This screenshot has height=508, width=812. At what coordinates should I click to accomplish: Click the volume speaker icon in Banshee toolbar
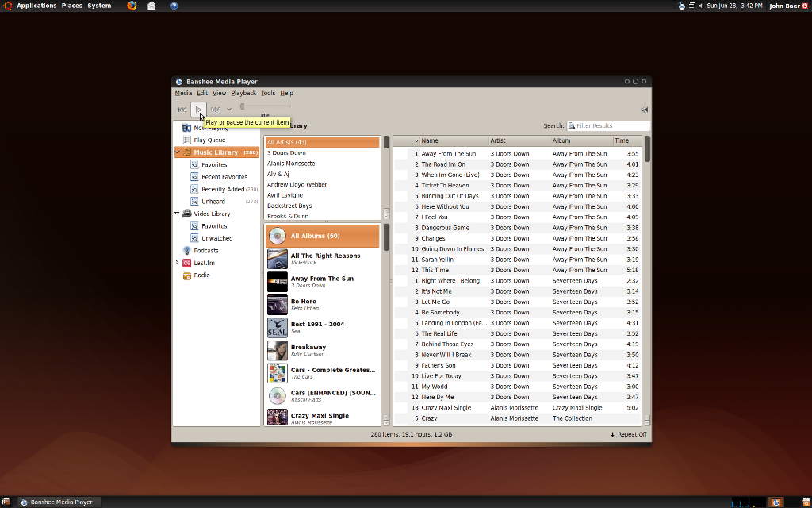click(644, 110)
